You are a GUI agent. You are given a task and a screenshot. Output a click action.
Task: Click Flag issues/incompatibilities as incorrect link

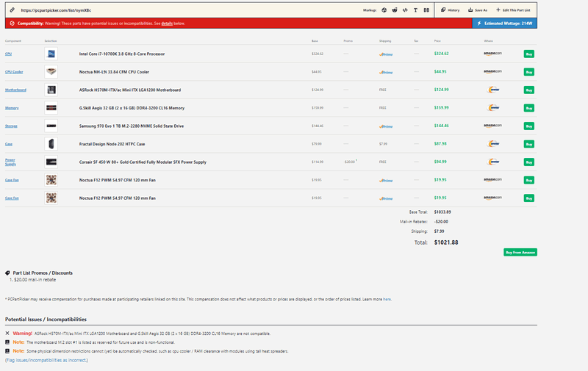(46, 360)
